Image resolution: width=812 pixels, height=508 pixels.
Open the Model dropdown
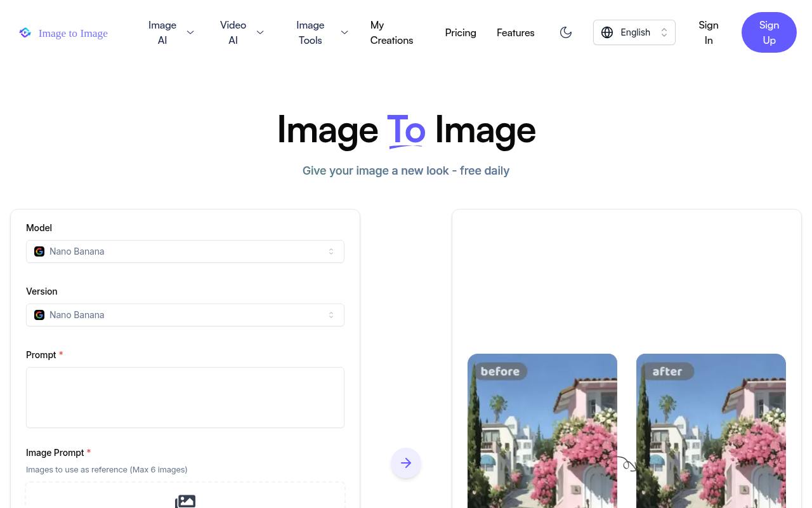pos(185,251)
